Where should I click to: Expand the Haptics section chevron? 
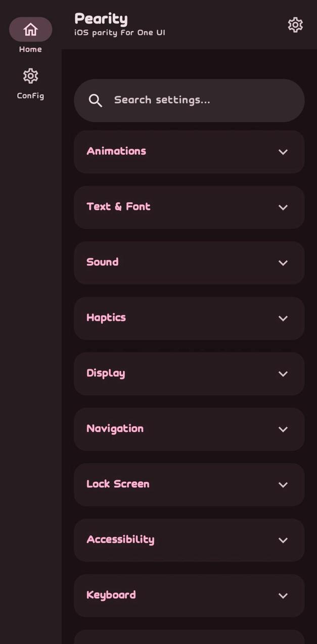(283, 318)
